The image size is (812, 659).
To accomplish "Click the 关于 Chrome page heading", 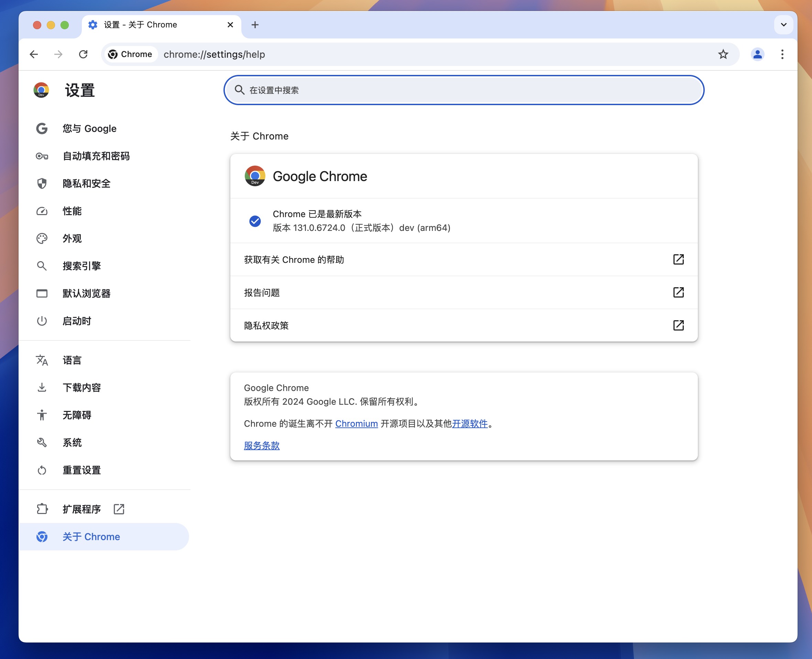I will pos(260,136).
